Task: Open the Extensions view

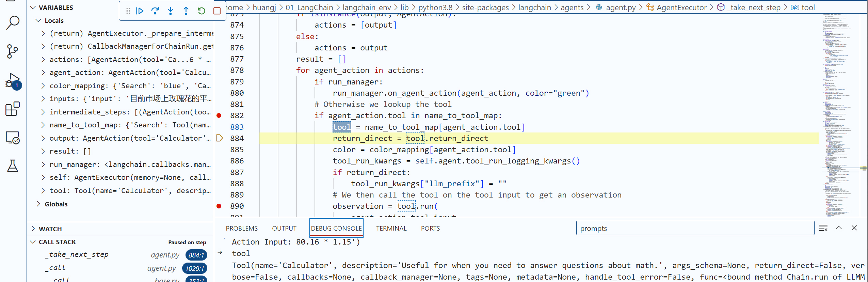Action: pyautogui.click(x=13, y=109)
